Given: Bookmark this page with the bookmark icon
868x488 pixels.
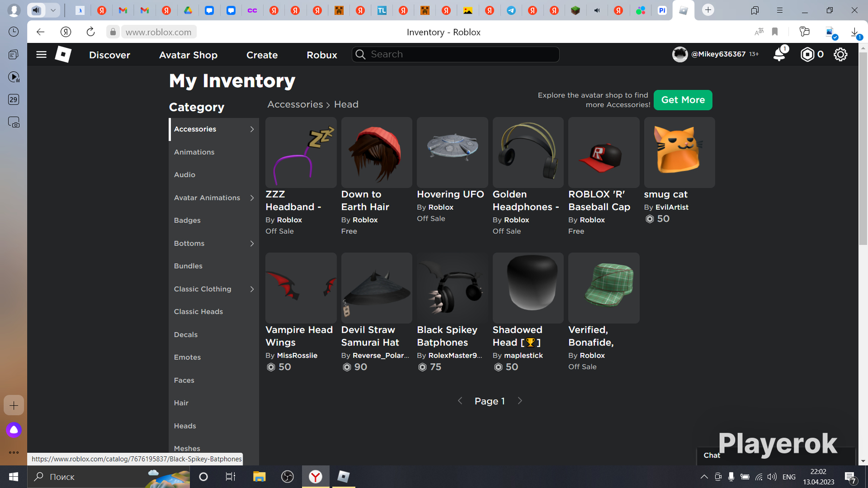Looking at the screenshot, I should [x=775, y=32].
